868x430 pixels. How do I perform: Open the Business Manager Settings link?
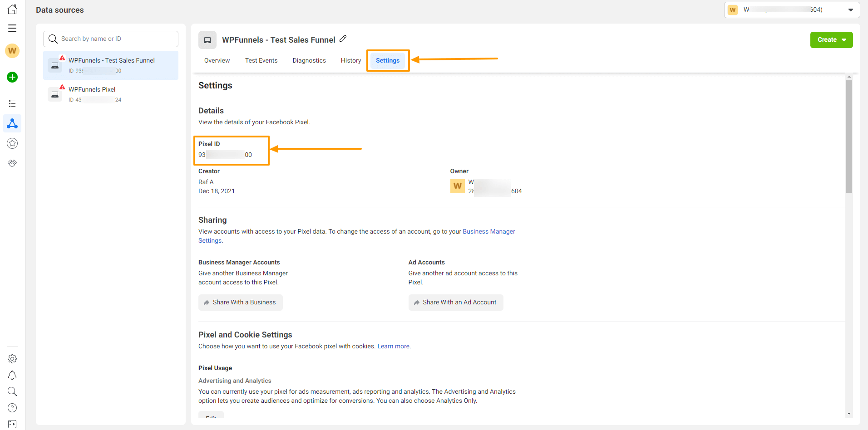pos(489,231)
